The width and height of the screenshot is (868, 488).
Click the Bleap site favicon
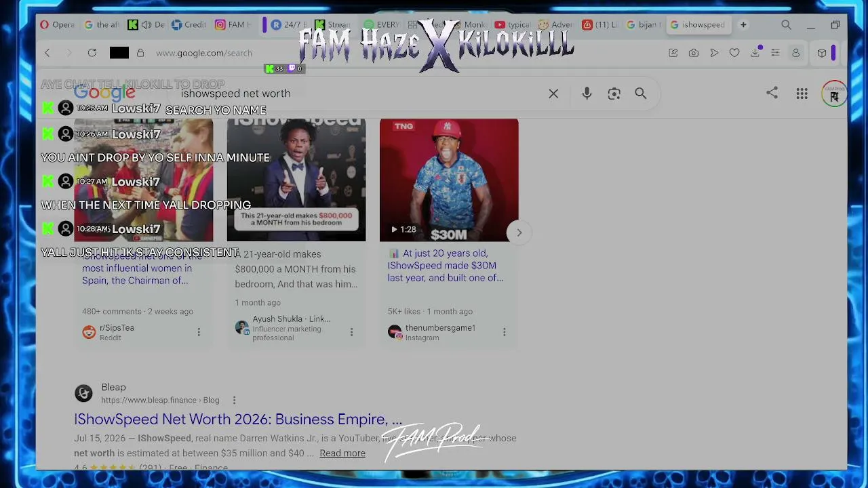click(x=83, y=393)
